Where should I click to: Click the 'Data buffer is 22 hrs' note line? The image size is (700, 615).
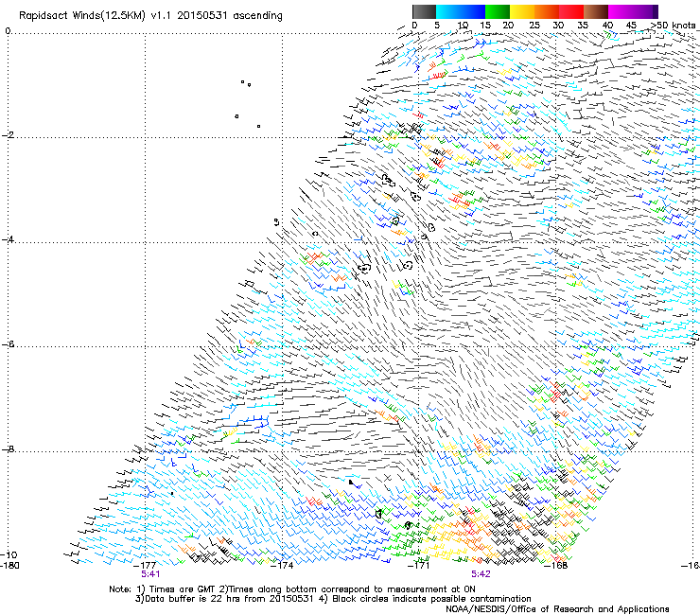tap(333, 599)
